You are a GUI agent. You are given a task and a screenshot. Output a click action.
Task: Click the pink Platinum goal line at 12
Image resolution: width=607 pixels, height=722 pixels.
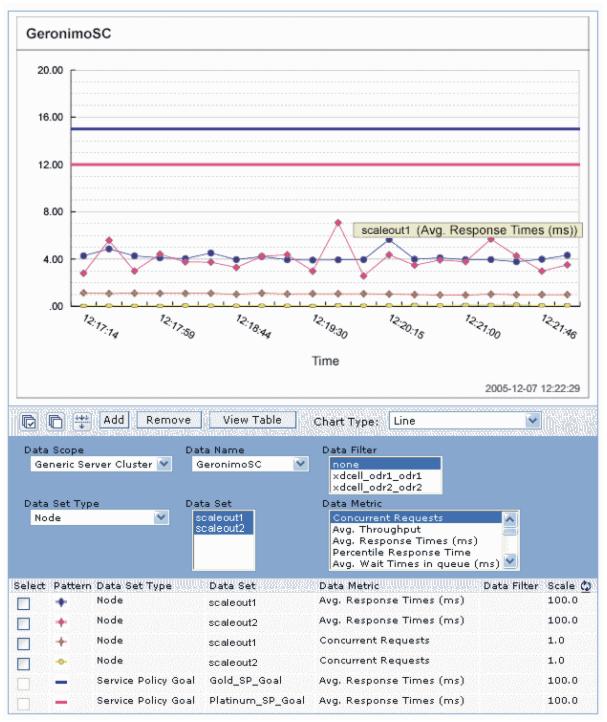click(325, 164)
